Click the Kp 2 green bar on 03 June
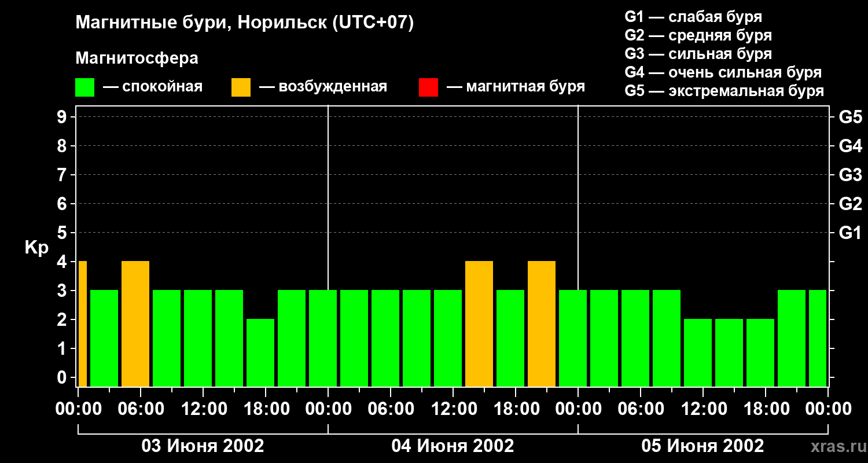This screenshot has width=868, height=463. 260,352
